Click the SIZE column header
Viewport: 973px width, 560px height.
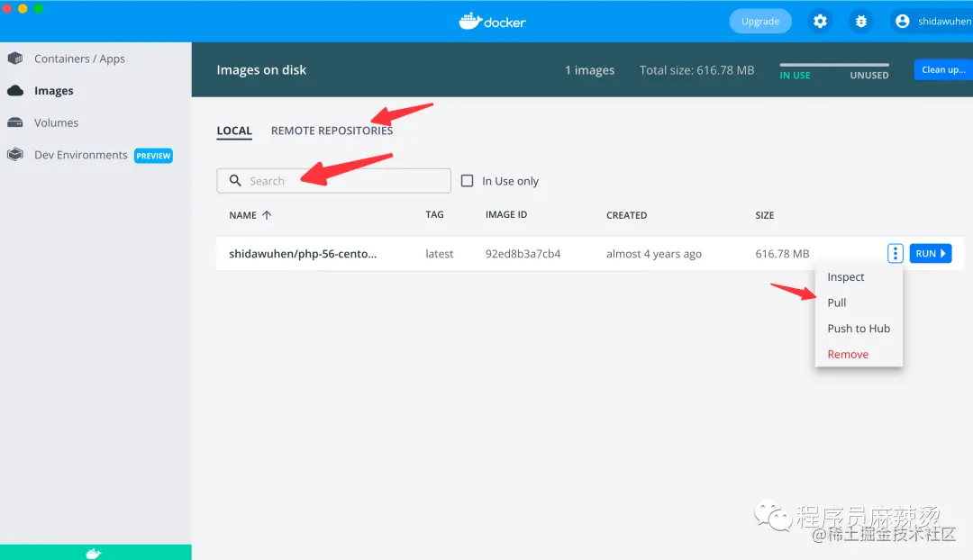(x=765, y=215)
